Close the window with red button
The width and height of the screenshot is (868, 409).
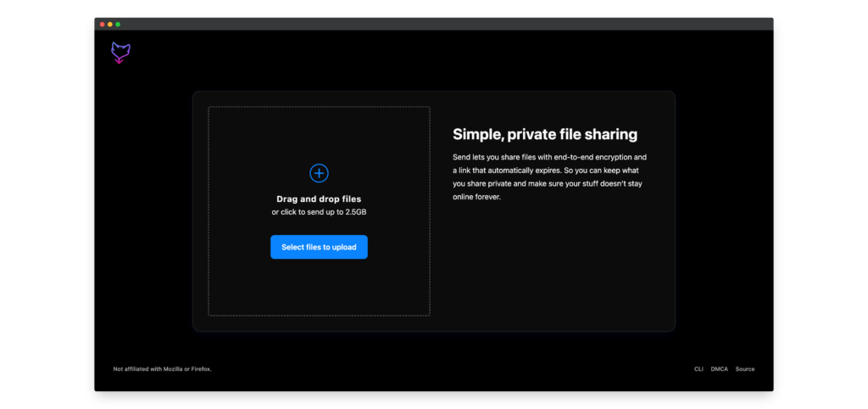[103, 25]
